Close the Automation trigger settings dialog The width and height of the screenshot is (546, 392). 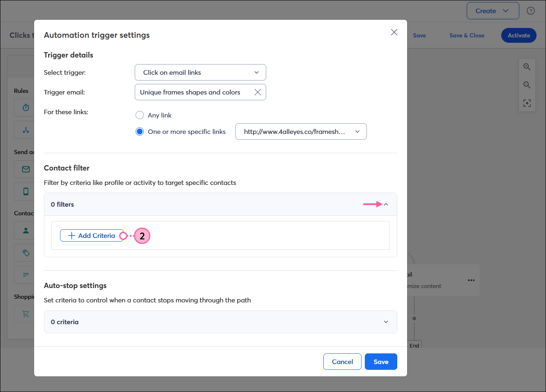[394, 32]
